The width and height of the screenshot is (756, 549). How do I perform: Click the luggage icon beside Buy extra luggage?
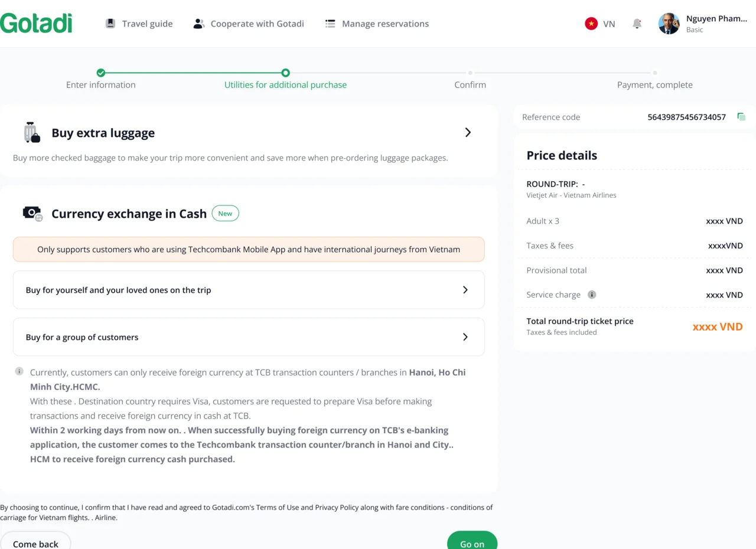[x=32, y=133]
